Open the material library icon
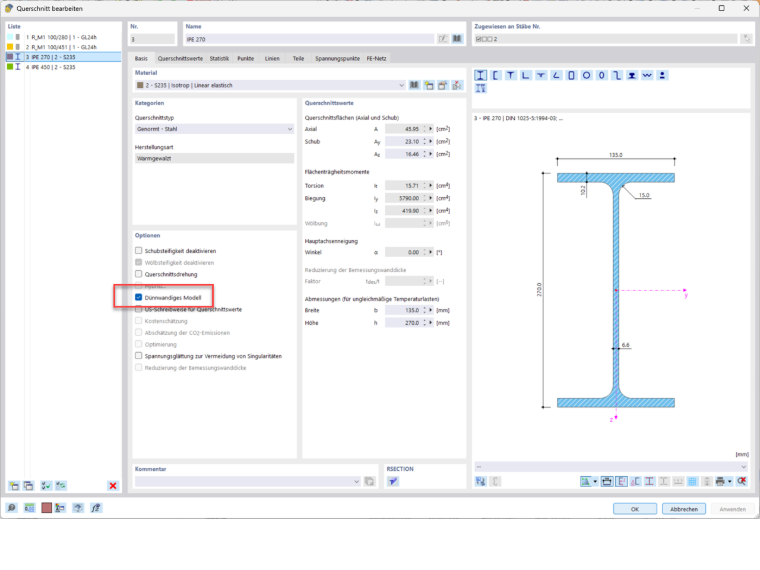The height and width of the screenshot is (570, 760). click(x=414, y=85)
